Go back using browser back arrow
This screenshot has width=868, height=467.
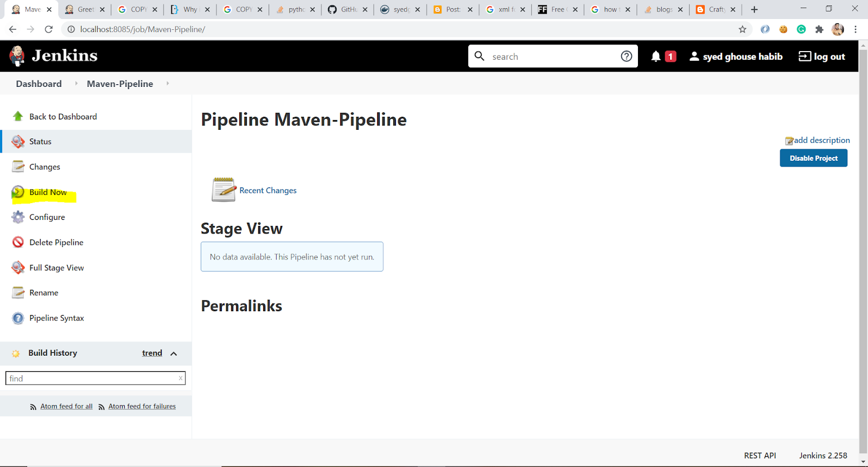click(12, 29)
